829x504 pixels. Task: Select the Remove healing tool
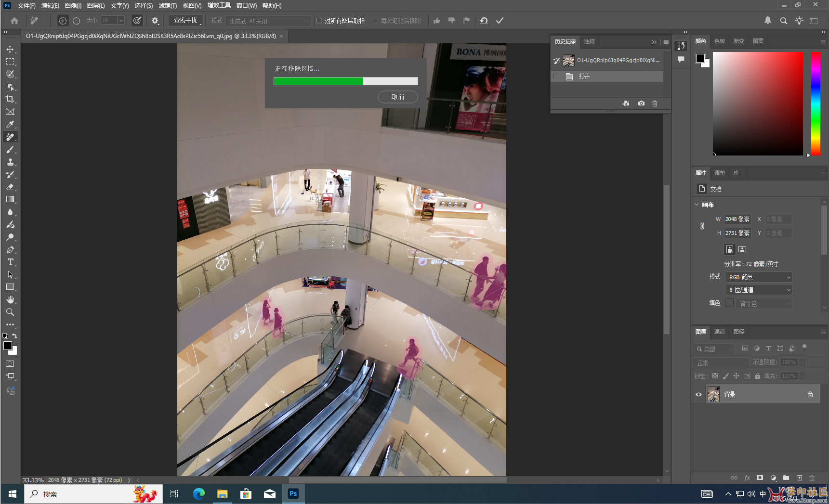(x=10, y=137)
